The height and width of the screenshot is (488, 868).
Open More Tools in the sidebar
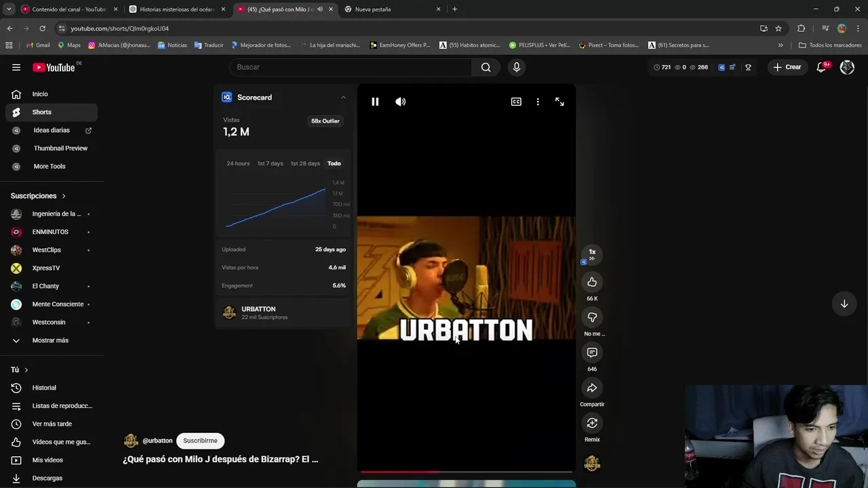point(52,166)
